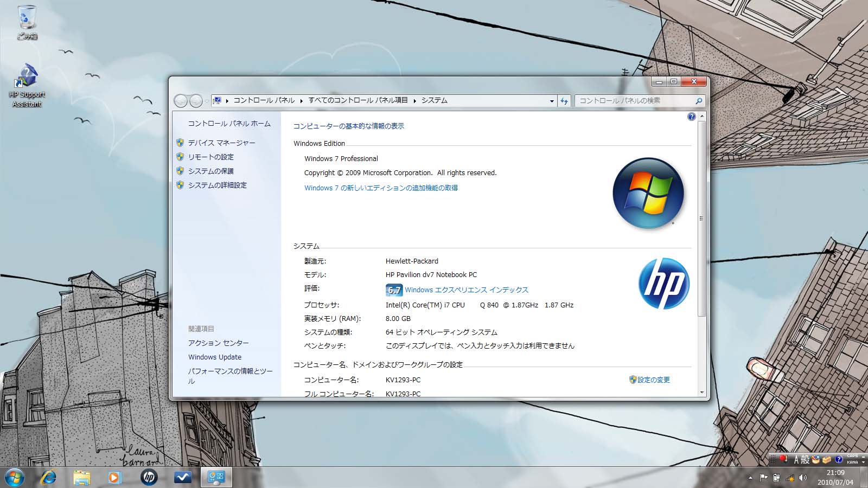Click the vertical scrollbar down arrow
Screen dimensions: 868x488
[701, 392]
